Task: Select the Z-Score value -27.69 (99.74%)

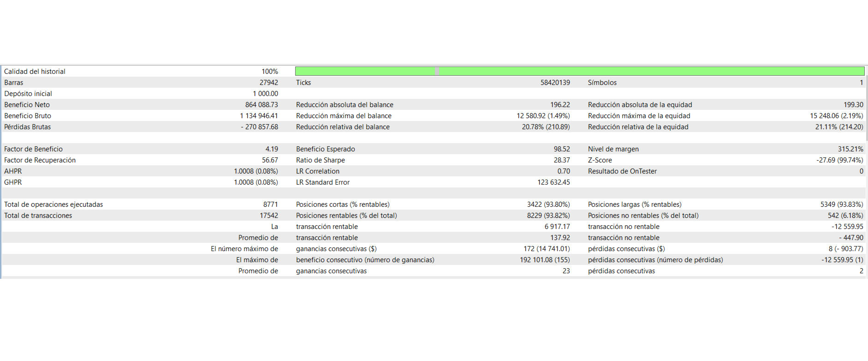Action: [840, 160]
